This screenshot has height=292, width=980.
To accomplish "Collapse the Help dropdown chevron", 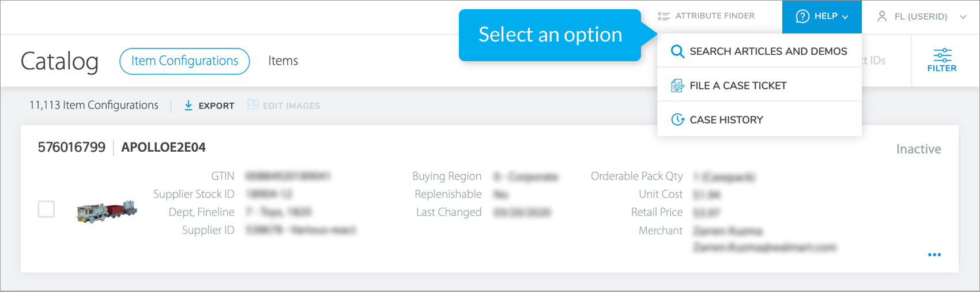I will click(x=845, y=17).
